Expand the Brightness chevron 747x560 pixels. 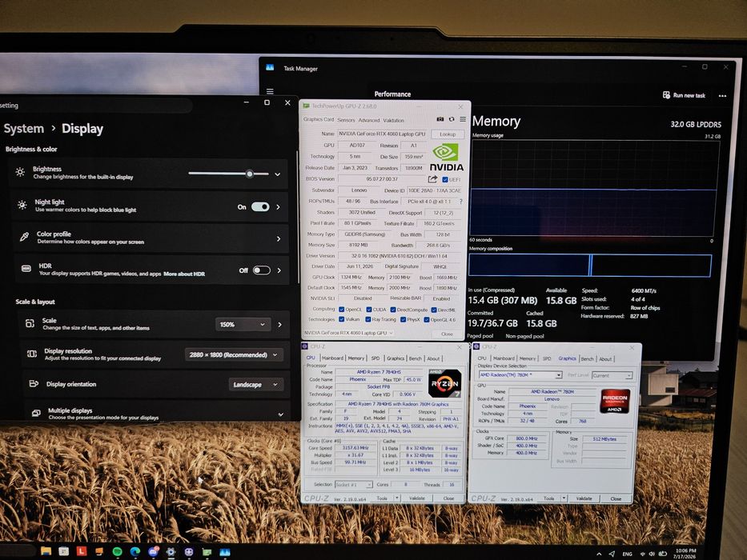pyautogui.click(x=277, y=174)
